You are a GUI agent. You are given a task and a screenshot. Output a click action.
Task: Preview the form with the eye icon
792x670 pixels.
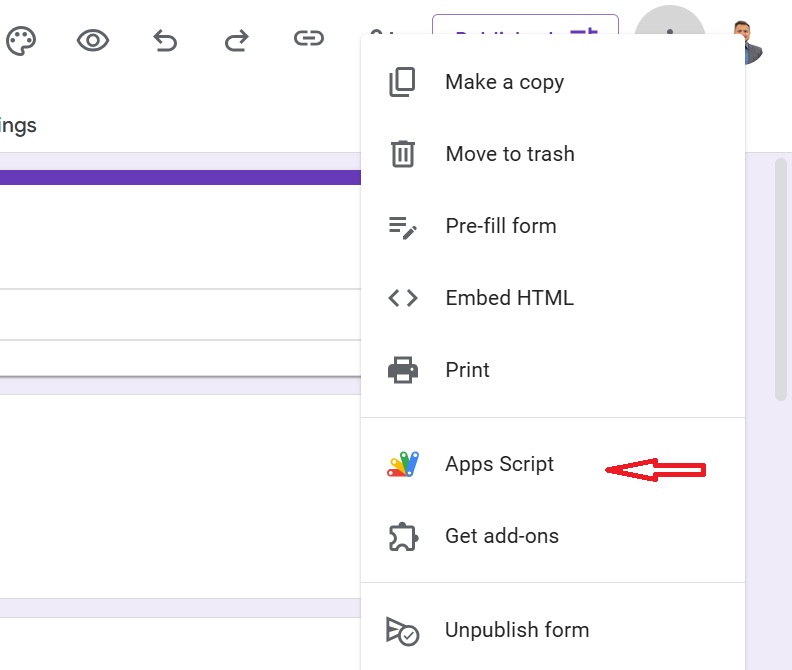[93, 40]
